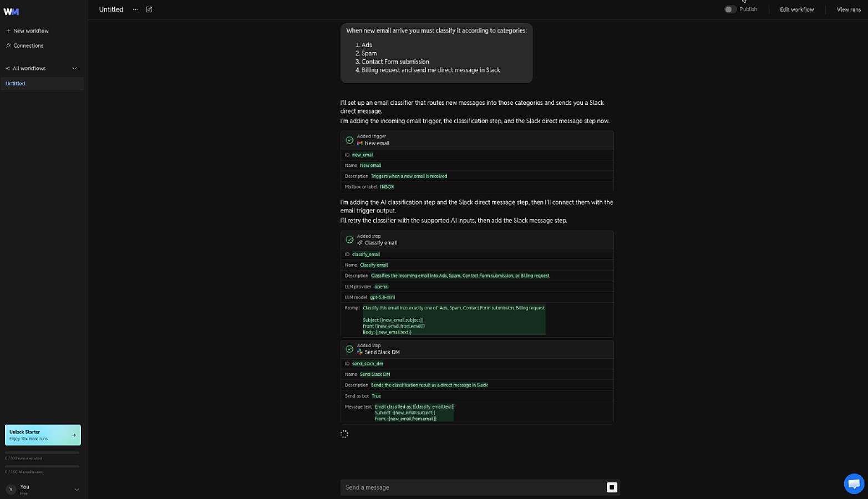Open the three-dots menu beside Untitled title
The image size is (868, 499).
pyautogui.click(x=135, y=9)
